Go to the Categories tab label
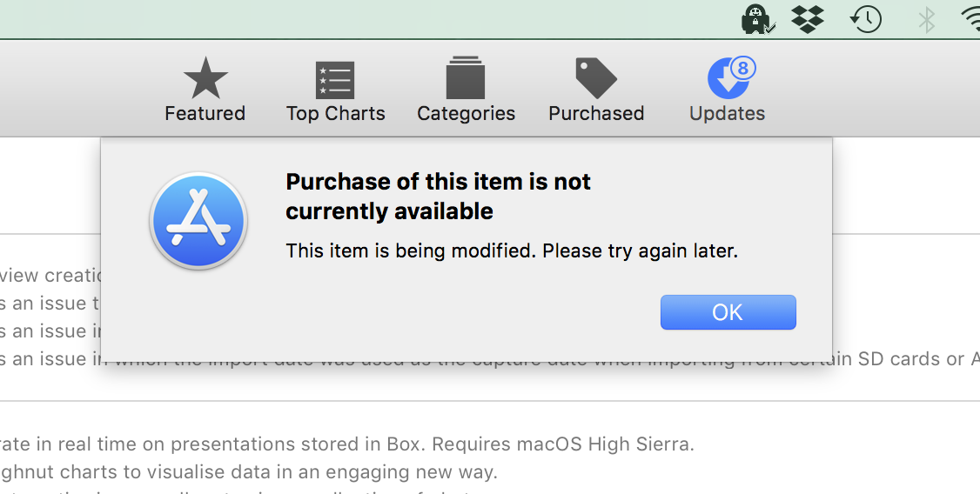The width and height of the screenshot is (980, 494). point(467,113)
